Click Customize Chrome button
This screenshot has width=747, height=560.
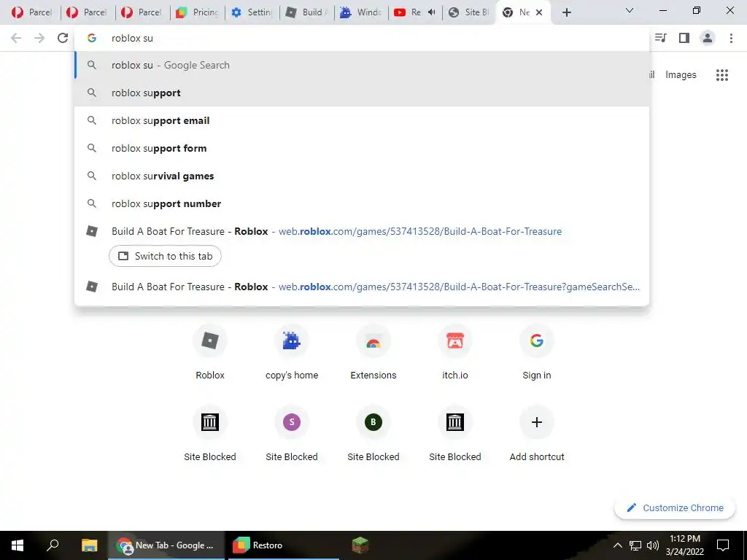point(675,507)
